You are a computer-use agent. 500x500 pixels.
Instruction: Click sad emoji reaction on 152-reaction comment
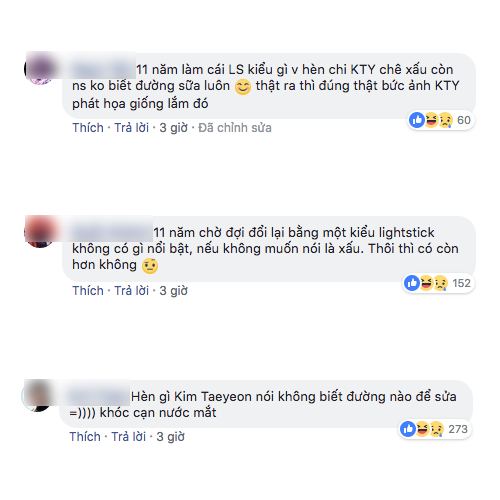(440, 283)
